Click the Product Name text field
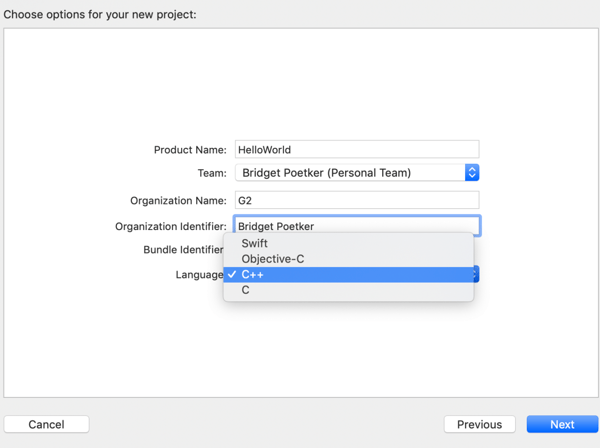600x448 pixels. point(357,149)
